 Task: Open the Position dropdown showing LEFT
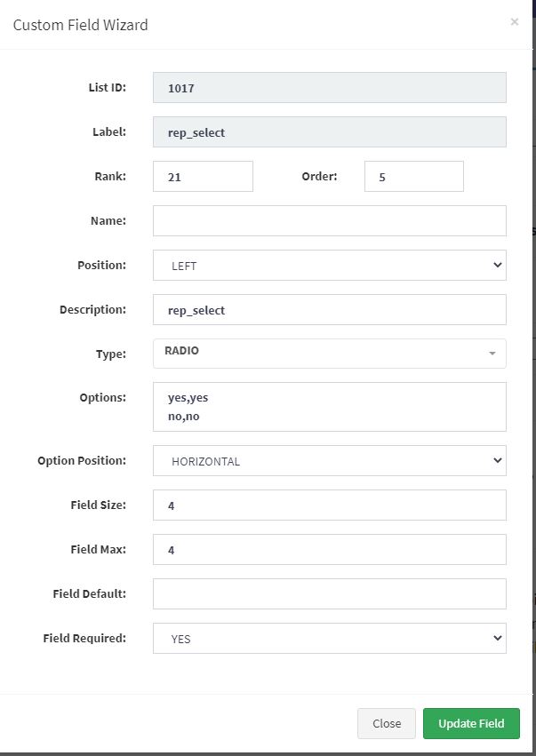pyautogui.click(x=330, y=266)
